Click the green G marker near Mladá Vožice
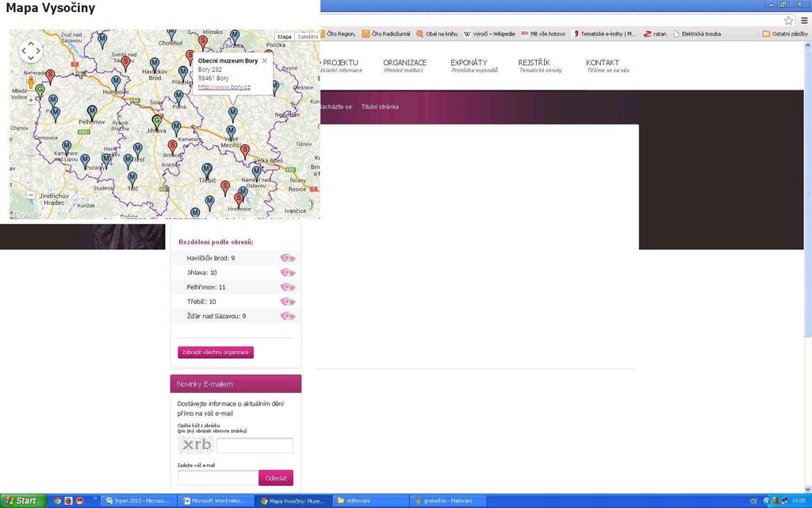This screenshot has height=508, width=812. click(40, 91)
